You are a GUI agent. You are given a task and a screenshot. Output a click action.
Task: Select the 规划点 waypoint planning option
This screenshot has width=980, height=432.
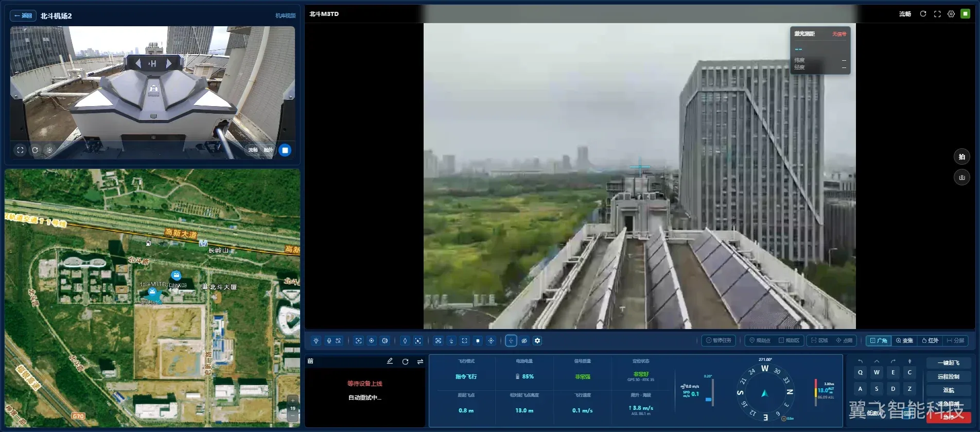(x=760, y=340)
